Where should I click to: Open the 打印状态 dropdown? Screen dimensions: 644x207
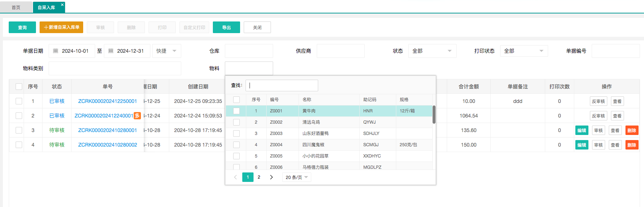pyautogui.click(x=524, y=51)
